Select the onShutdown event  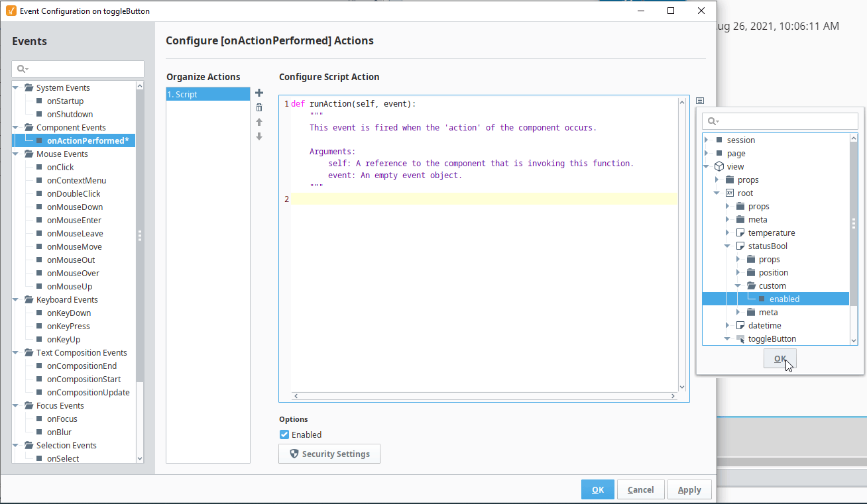(70, 114)
